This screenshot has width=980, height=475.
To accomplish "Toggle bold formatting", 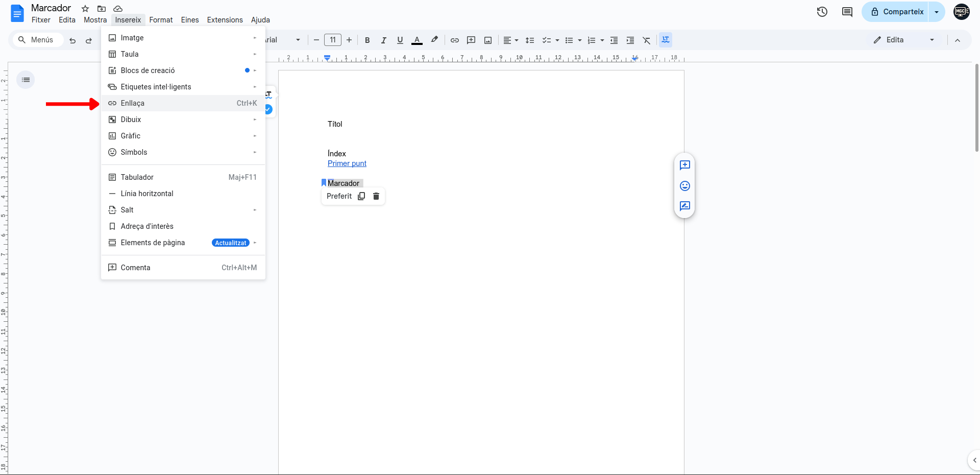I will (x=367, y=40).
